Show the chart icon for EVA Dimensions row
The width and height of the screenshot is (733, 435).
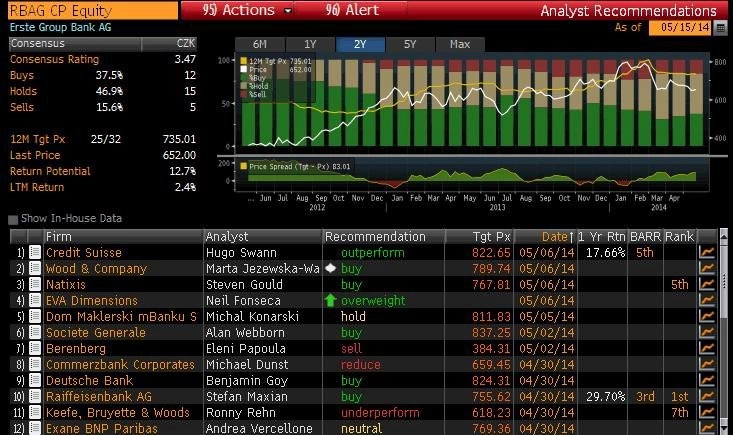706,300
